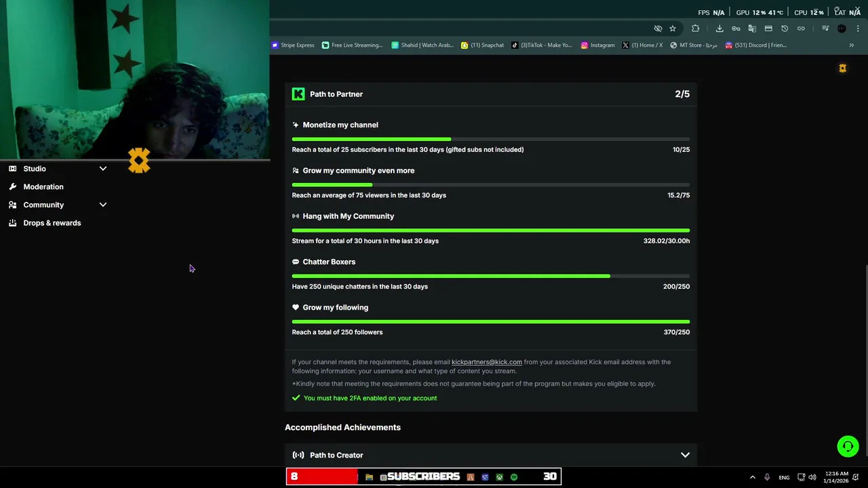Image resolution: width=868 pixels, height=488 pixels.
Task: Click the Spotify icon in the taskbar
Action: click(x=514, y=477)
